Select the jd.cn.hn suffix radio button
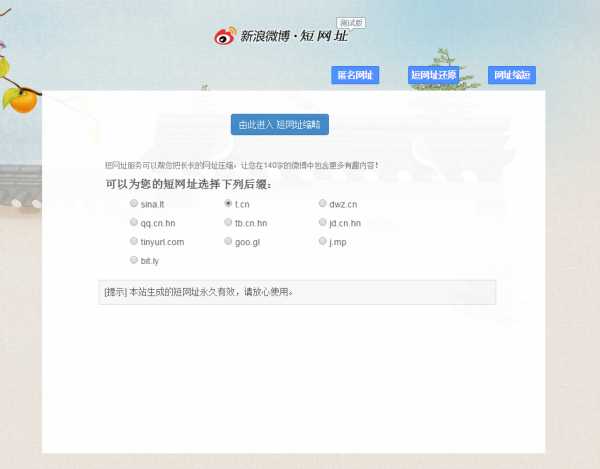Screen dimensions: 600x469 pyautogui.click(x=323, y=222)
